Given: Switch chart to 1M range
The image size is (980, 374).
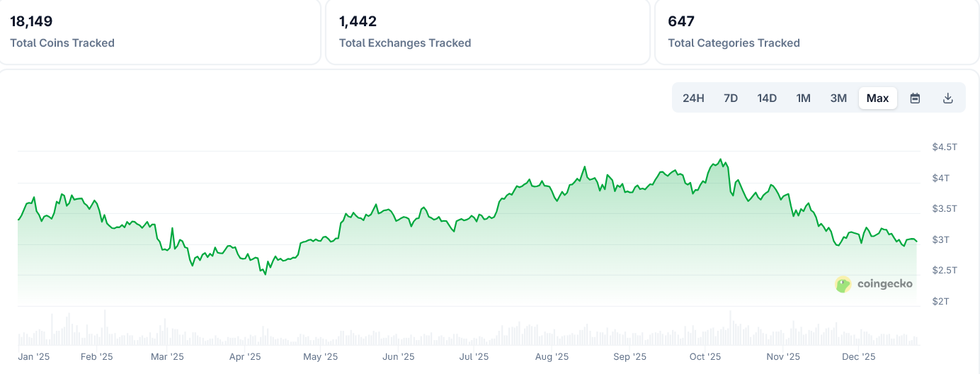Looking at the screenshot, I should point(803,98).
